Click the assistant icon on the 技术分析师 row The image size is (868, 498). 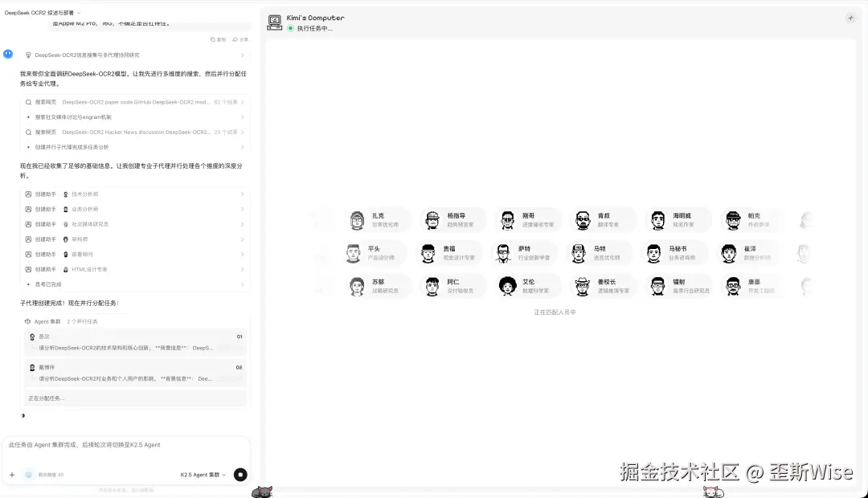click(28, 194)
